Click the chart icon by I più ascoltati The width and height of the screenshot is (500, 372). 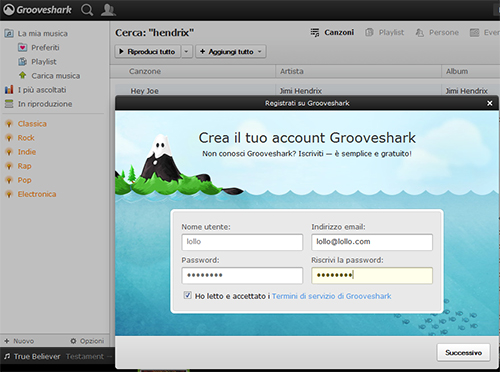9,90
